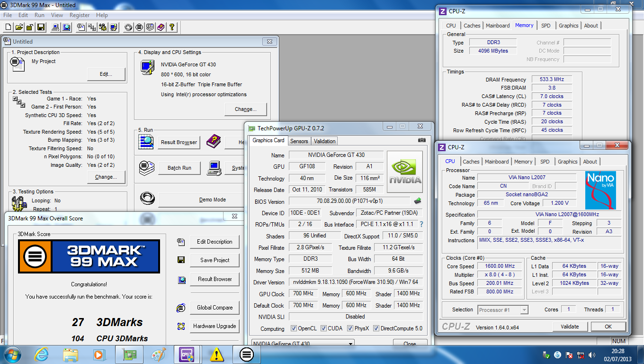Viewport: 644px width, 364px height.
Task: Click the Demo Mode button
Action: coord(212,200)
